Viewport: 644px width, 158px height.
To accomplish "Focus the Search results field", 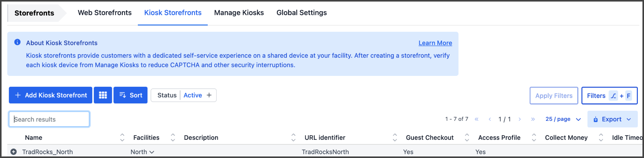I will click(49, 119).
